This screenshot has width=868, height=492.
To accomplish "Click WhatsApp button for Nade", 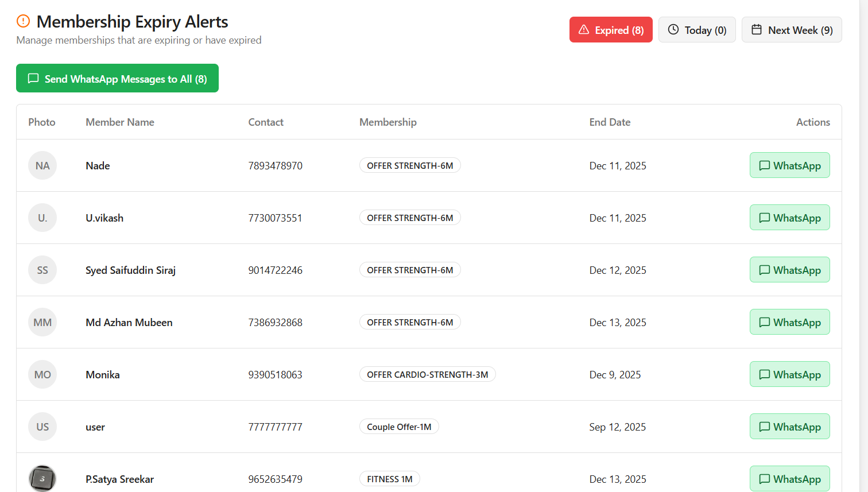I will 789,165.
